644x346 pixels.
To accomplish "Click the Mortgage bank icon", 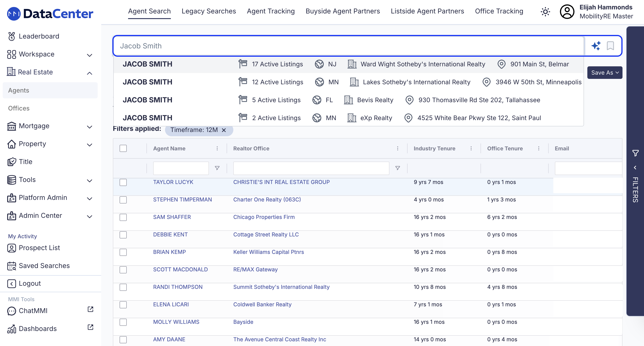I will tap(11, 126).
